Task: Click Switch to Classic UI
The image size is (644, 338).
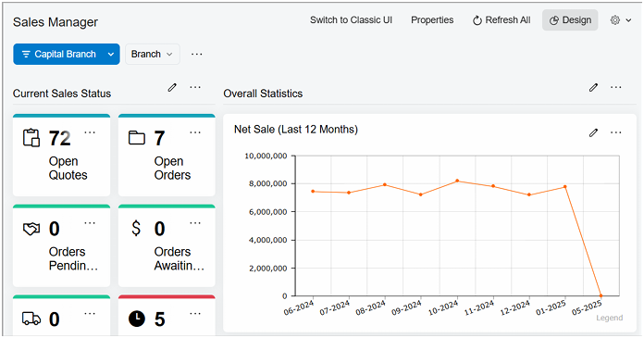Action: [351, 19]
